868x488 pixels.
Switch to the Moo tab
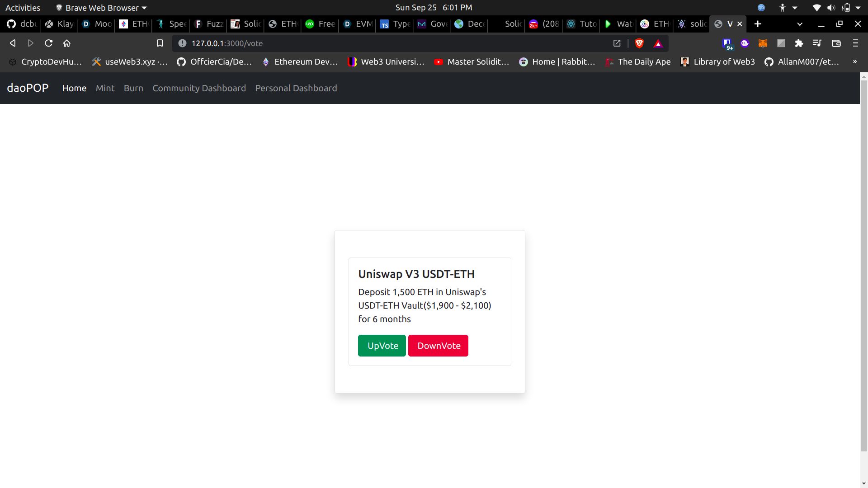96,24
